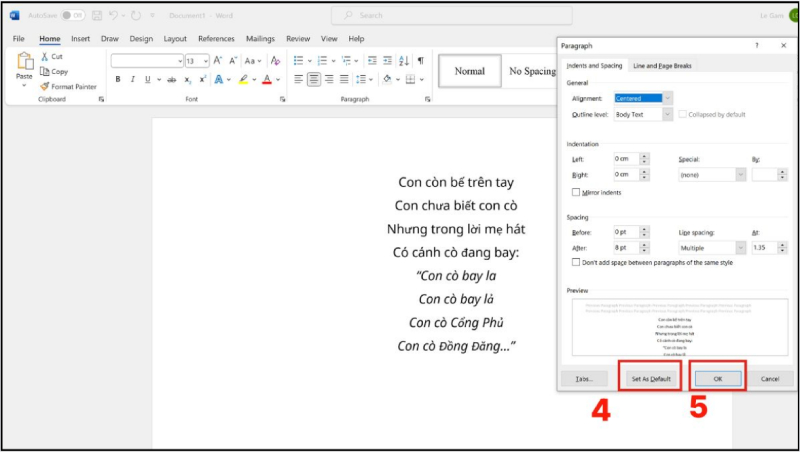Open the font name dropdown
800x452 pixels.
[x=180, y=61]
